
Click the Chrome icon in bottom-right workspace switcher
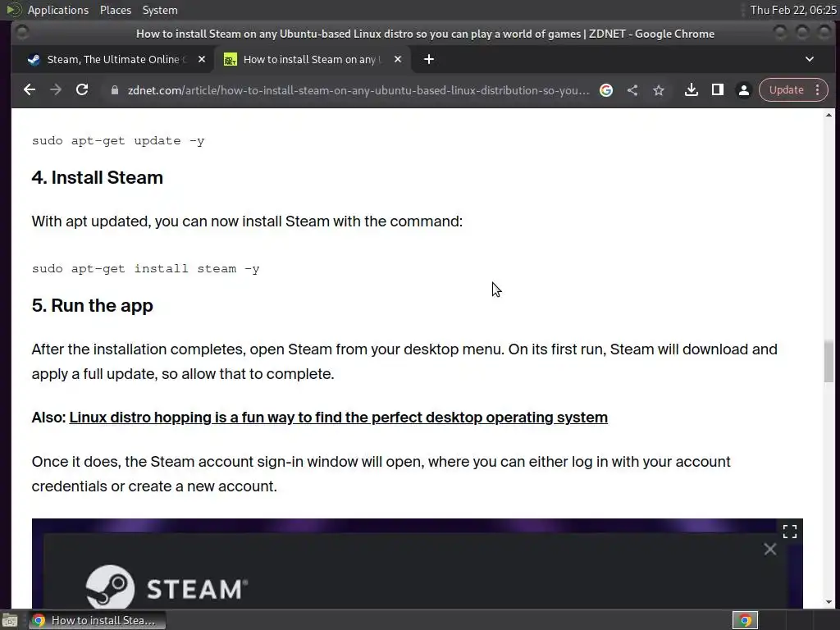pyautogui.click(x=745, y=620)
